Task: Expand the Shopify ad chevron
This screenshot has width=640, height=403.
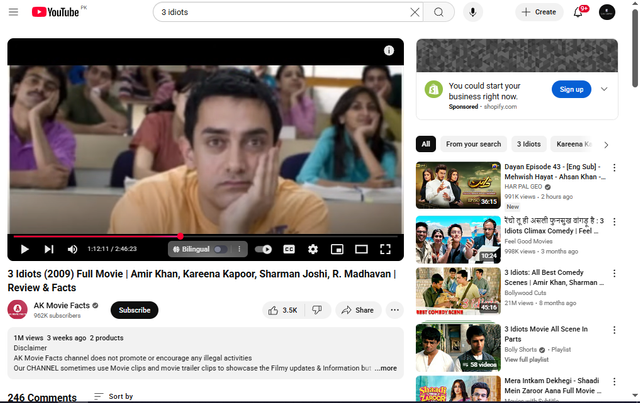Action: pyautogui.click(x=604, y=89)
